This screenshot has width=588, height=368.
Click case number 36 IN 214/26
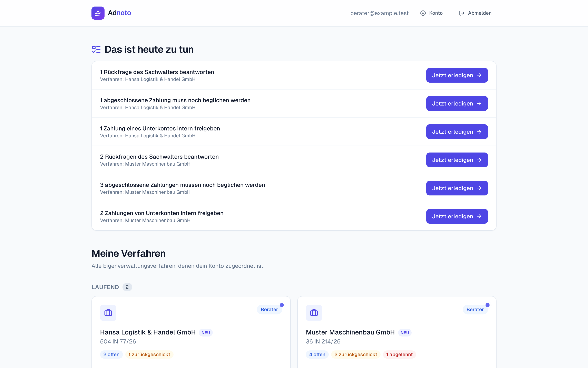(x=323, y=342)
